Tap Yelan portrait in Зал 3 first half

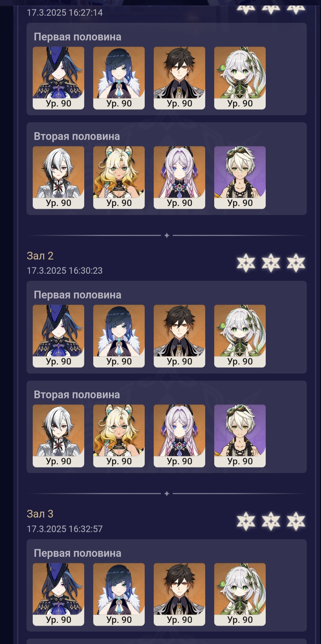[119, 594]
